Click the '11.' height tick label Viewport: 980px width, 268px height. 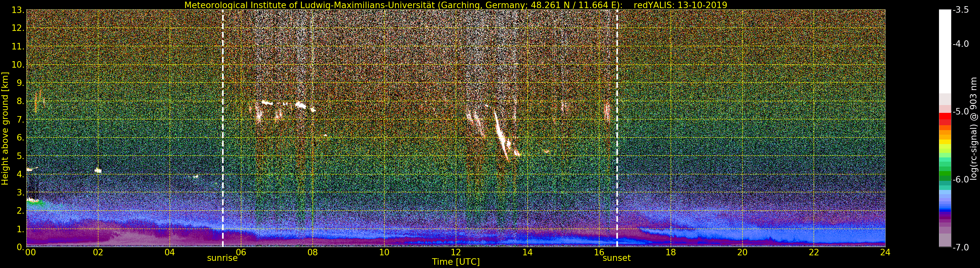(x=18, y=47)
